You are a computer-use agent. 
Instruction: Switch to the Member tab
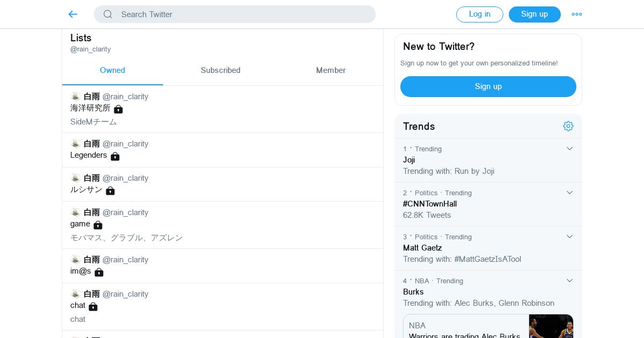click(331, 70)
